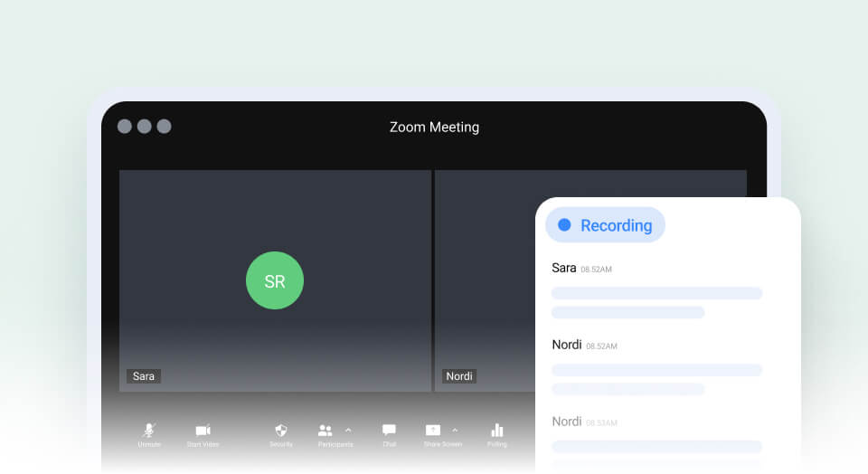Click the Nordi name label in video tile

(x=459, y=376)
